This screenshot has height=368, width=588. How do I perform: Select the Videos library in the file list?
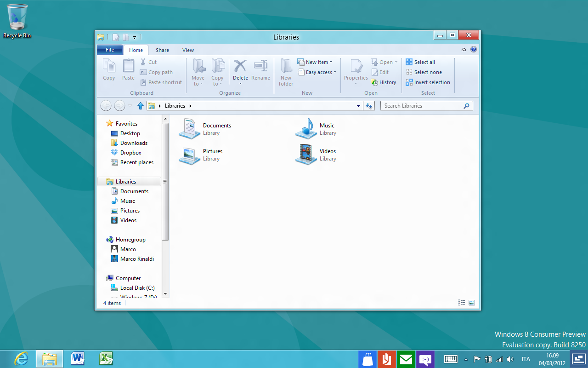pos(316,155)
